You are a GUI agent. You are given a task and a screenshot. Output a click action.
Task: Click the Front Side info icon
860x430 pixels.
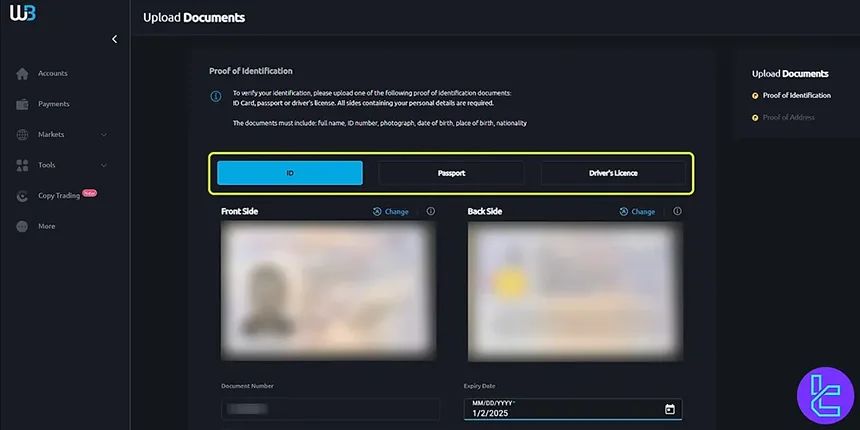[431, 211]
